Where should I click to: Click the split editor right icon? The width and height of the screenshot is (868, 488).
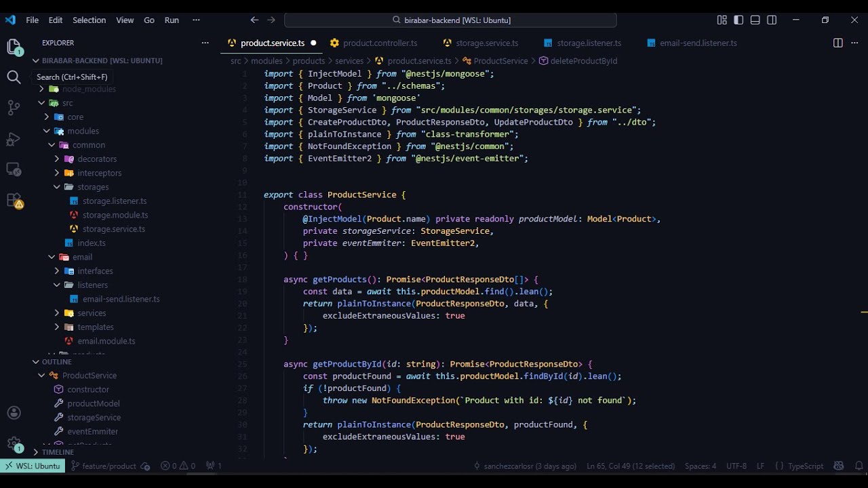tap(838, 43)
